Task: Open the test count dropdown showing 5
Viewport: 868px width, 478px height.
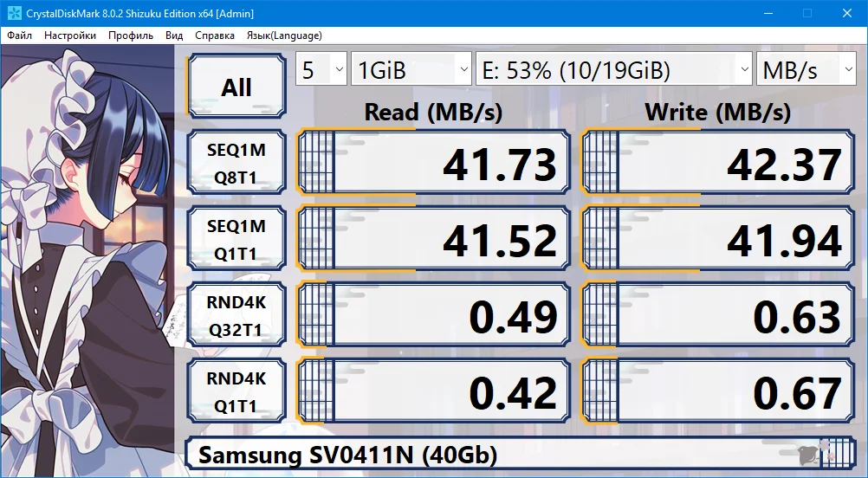Action: (x=321, y=69)
